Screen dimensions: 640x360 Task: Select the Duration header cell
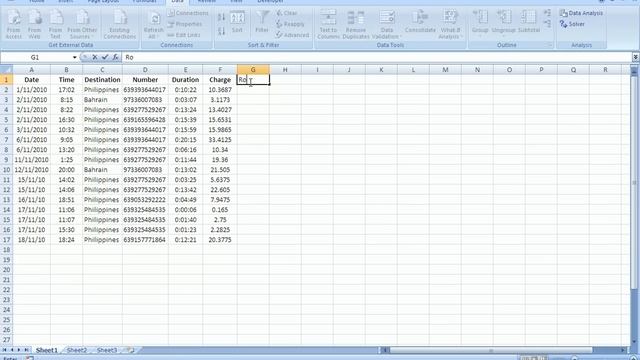[185, 80]
